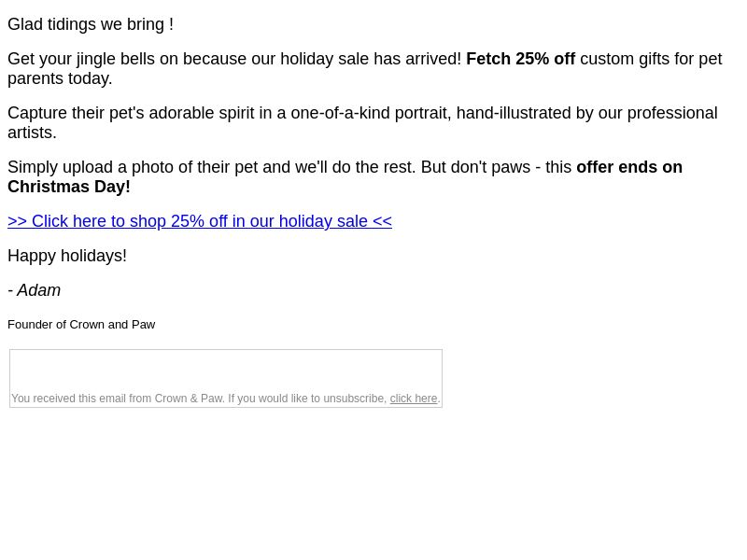Image resolution: width=747 pixels, height=560 pixels.
Task: Click 'holiday sale has arrived!' phrase
Action: click(x=371, y=59)
